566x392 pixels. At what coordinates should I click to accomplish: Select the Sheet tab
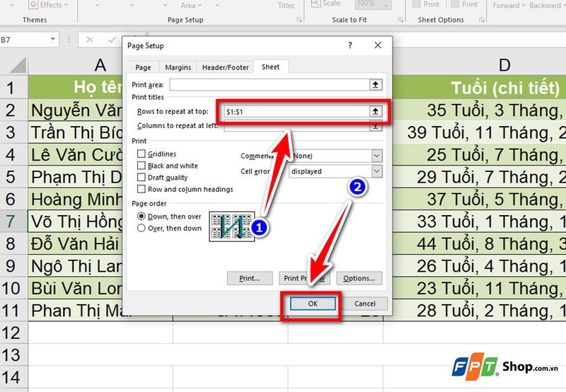pos(270,67)
